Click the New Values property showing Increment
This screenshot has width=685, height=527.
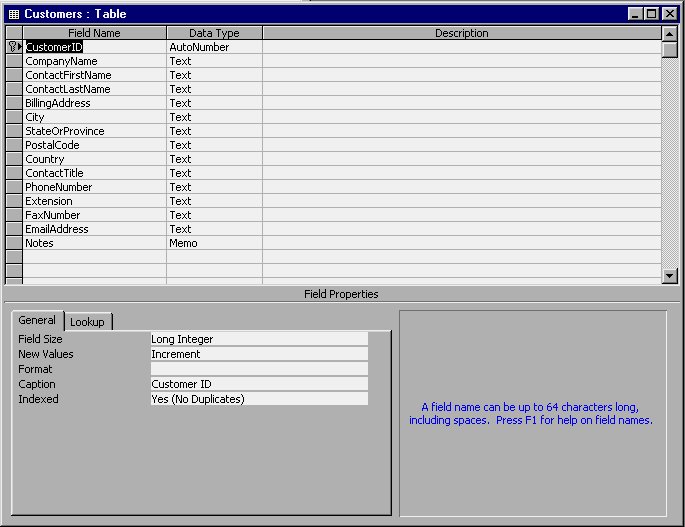[x=258, y=354]
